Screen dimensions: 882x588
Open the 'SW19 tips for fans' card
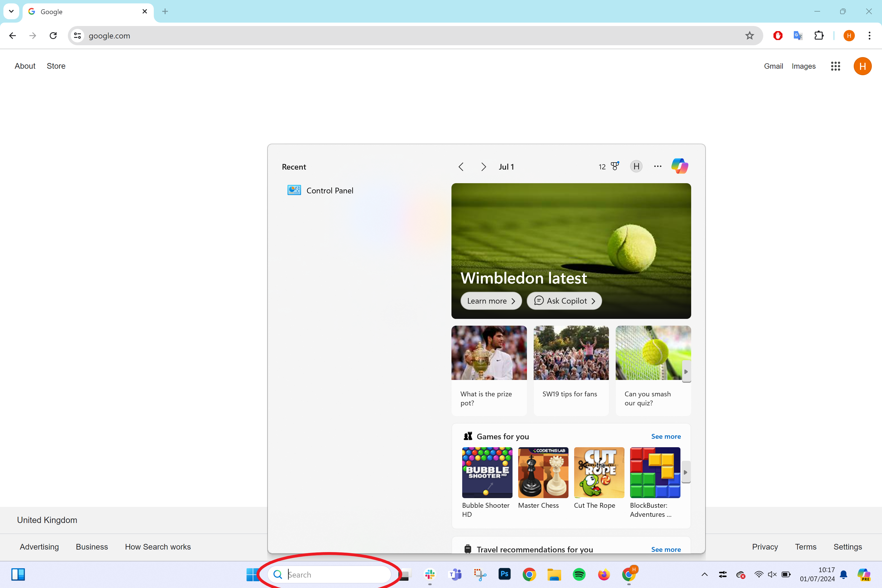point(571,371)
